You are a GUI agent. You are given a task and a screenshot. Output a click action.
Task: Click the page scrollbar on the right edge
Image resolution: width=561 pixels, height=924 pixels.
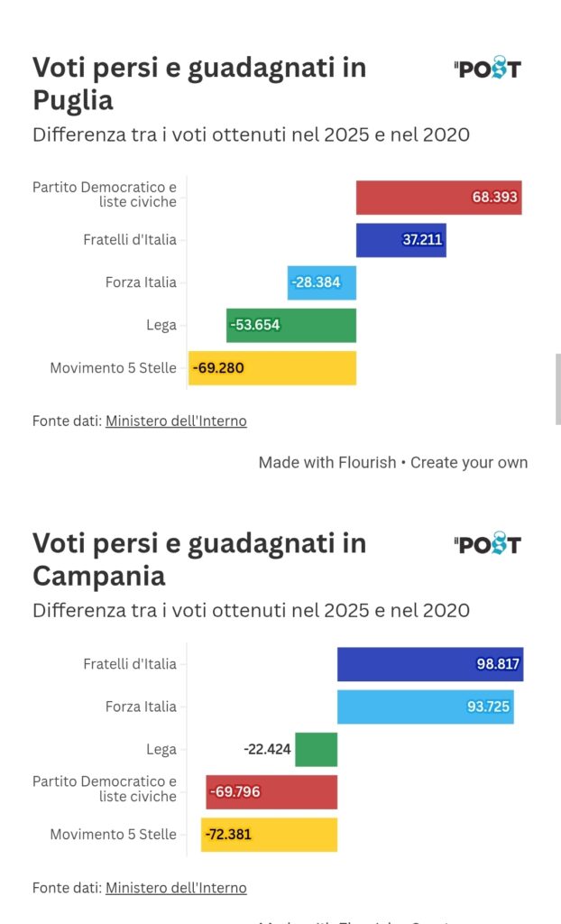557,388
